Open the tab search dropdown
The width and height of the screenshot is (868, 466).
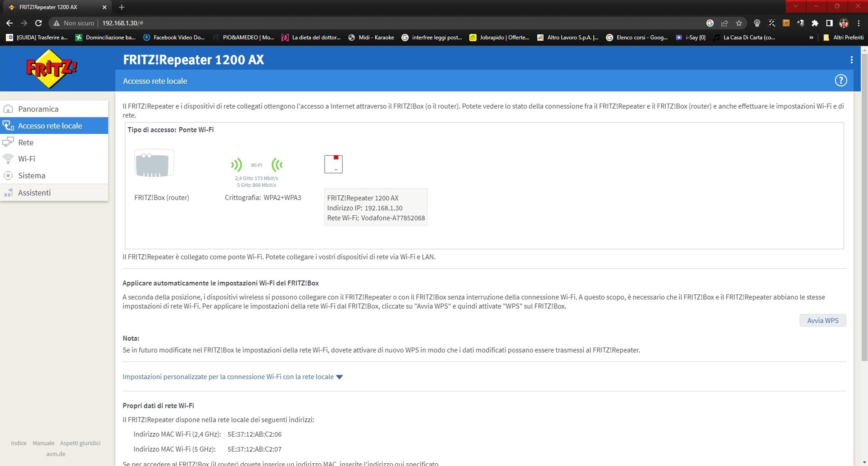[x=795, y=6]
